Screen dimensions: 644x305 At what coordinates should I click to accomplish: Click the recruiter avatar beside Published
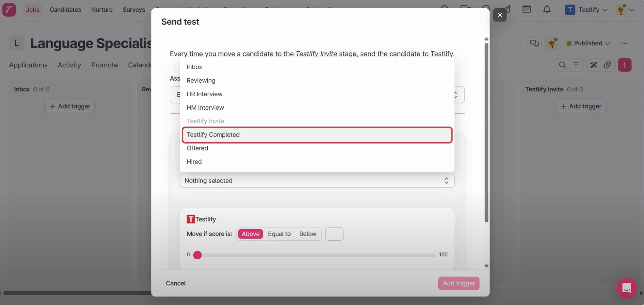click(552, 43)
